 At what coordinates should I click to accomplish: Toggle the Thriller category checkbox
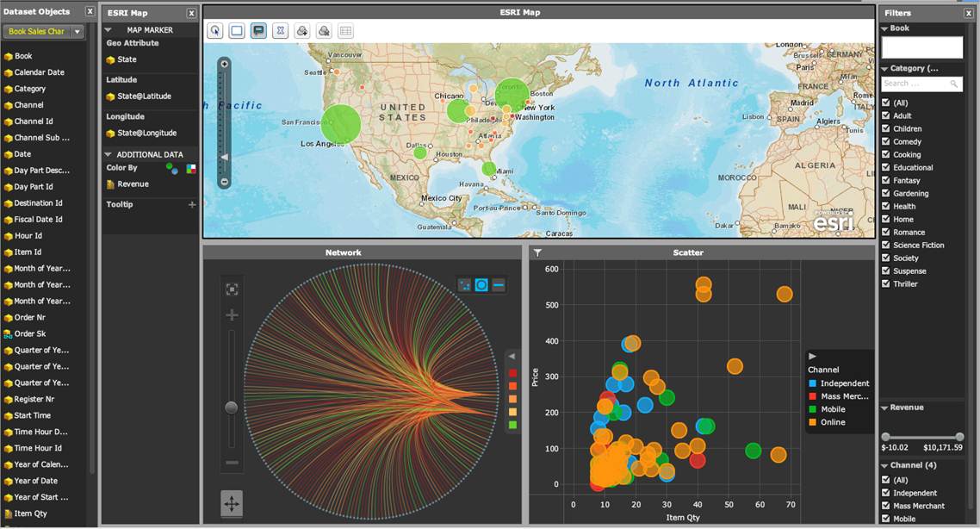tap(885, 283)
